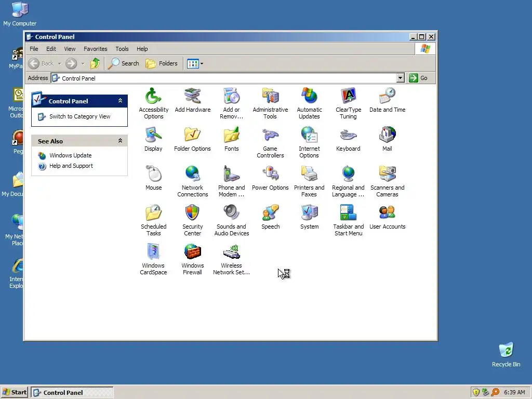The image size is (532, 399).
Task: Select Printers and Faxes icon
Action: [x=309, y=174]
